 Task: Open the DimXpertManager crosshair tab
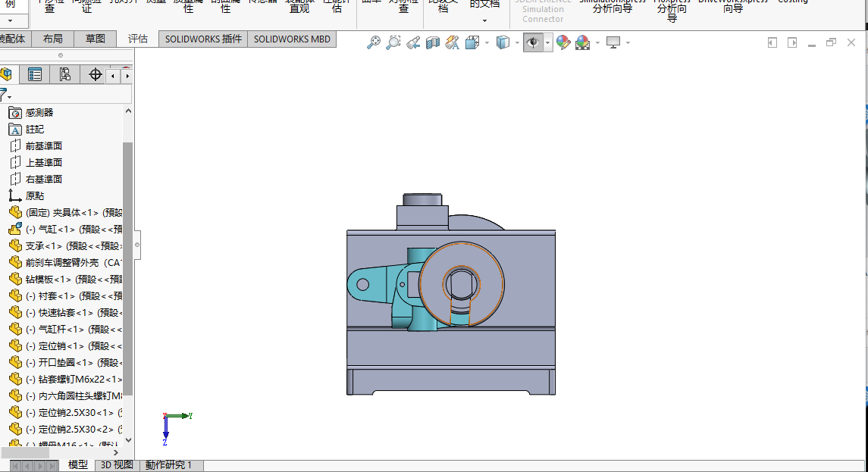point(96,74)
